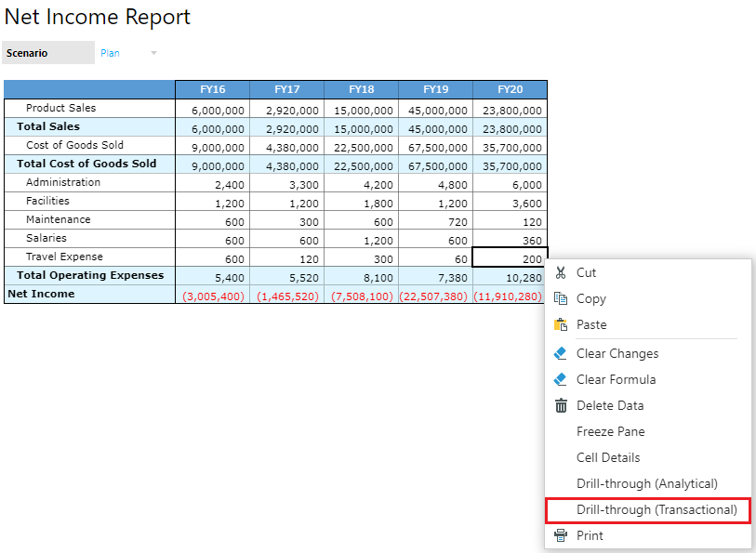Select the Net Income row label
Image resolution: width=756 pixels, height=553 pixels.
tap(41, 294)
